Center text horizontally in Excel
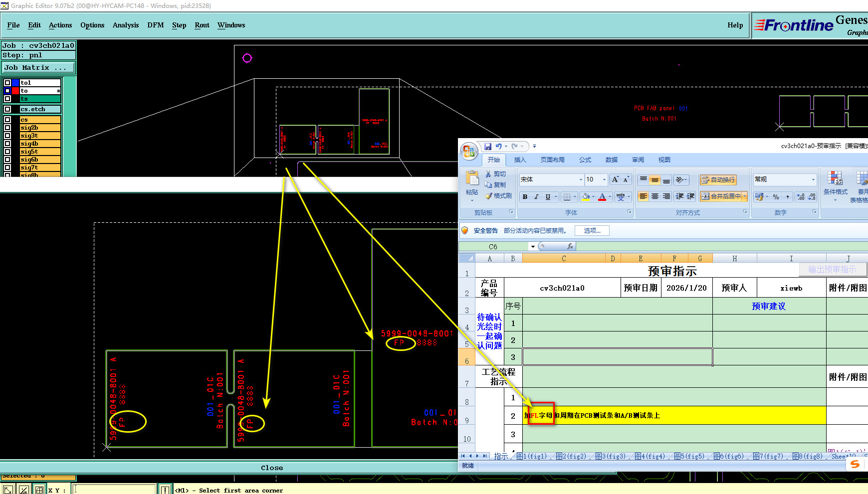 (x=655, y=196)
